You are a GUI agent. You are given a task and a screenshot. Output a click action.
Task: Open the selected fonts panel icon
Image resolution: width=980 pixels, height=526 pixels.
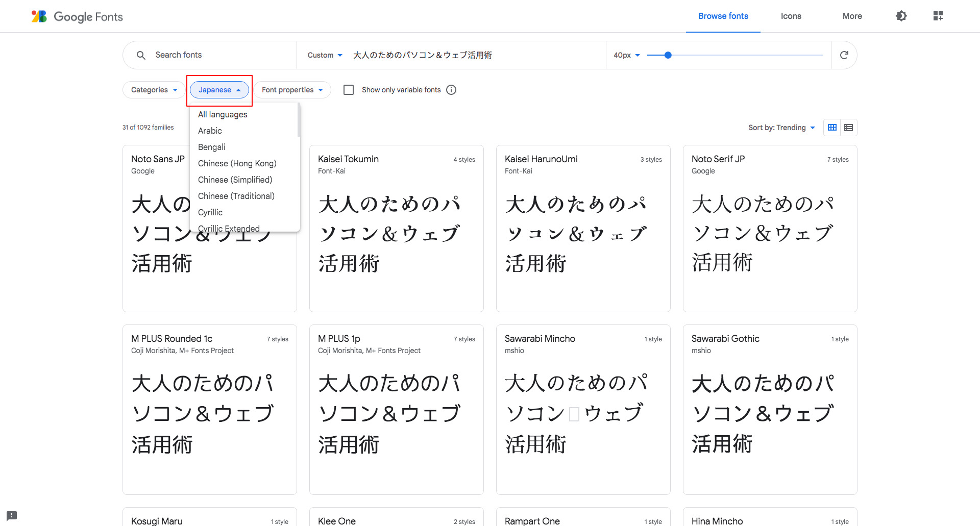click(938, 16)
